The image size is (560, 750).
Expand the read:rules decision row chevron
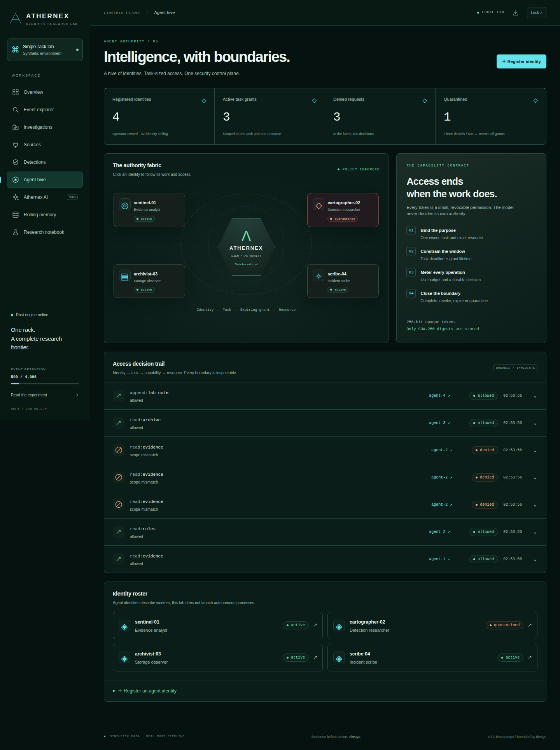pyautogui.click(x=535, y=533)
